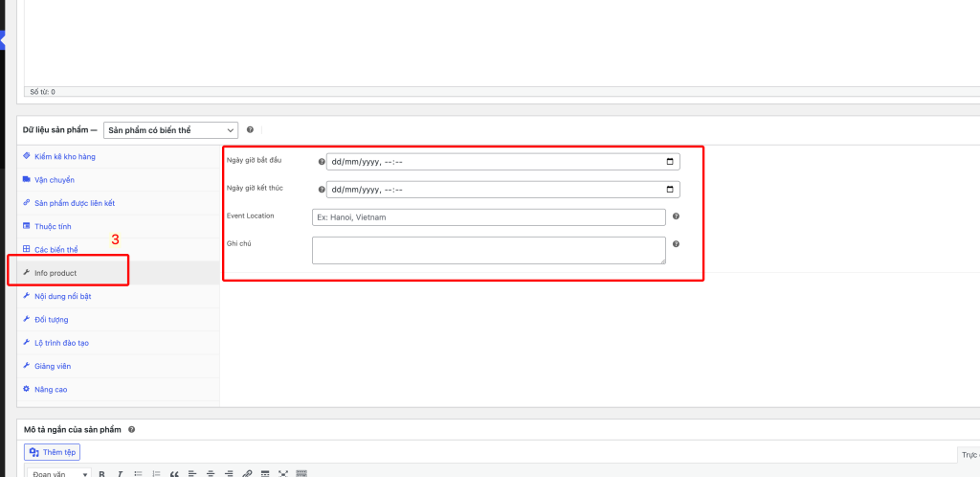Image resolution: width=980 pixels, height=477 pixels.
Task: Expand the Đoạn văn paragraph format dropdown
Action: (57, 473)
